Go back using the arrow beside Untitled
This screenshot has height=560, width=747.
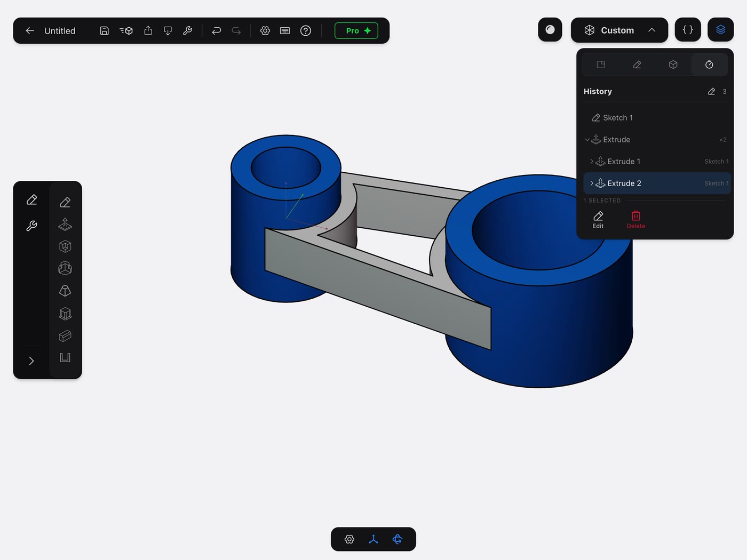[30, 31]
